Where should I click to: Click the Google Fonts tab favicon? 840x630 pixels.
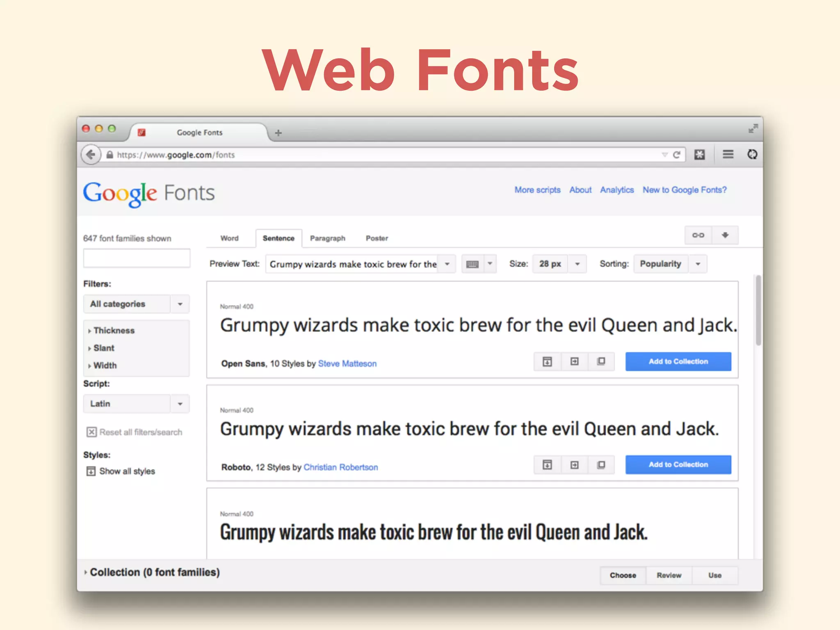click(142, 132)
